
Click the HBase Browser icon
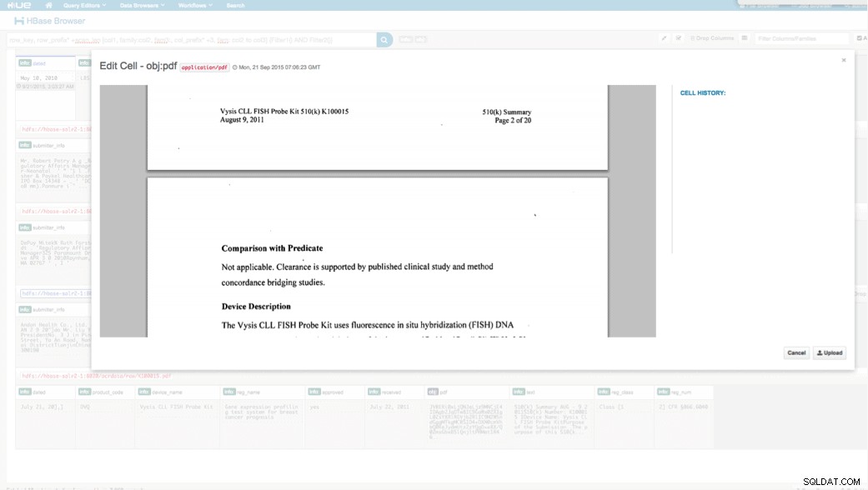19,21
